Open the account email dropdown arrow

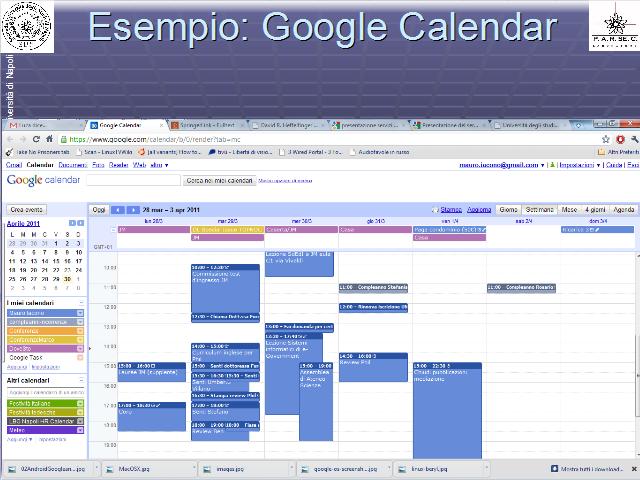point(542,165)
